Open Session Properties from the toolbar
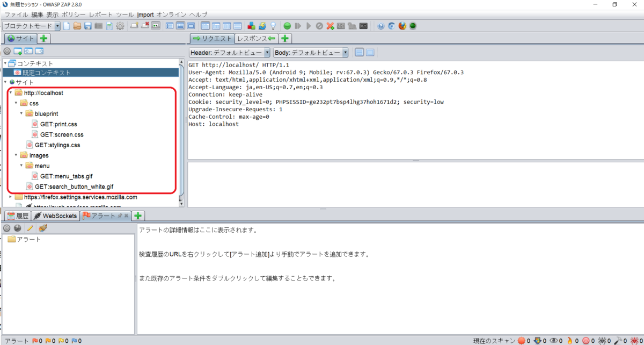The image size is (644, 345). (109, 26)
